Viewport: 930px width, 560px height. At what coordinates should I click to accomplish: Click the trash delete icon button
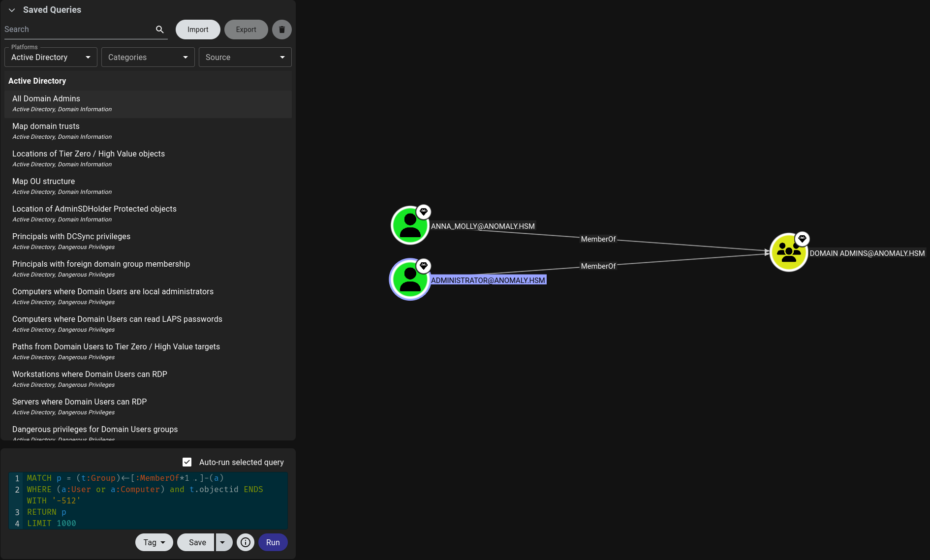coord(282,30)
